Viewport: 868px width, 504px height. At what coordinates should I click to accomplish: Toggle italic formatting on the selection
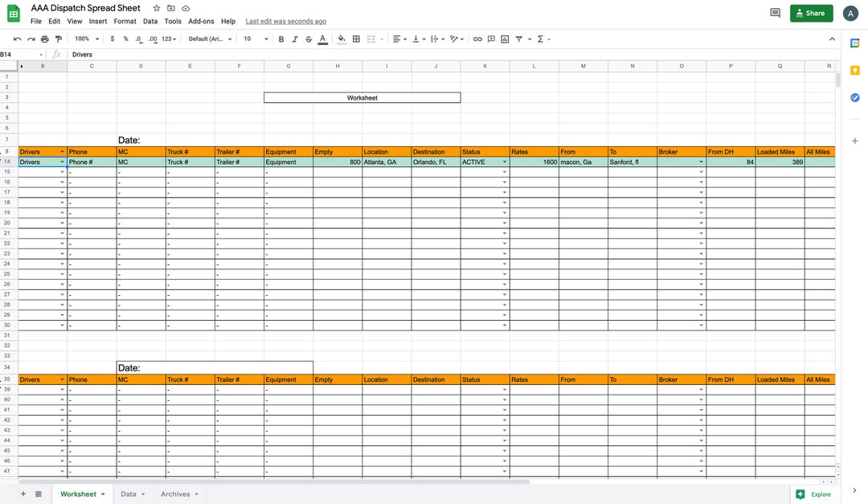(294, 39)
